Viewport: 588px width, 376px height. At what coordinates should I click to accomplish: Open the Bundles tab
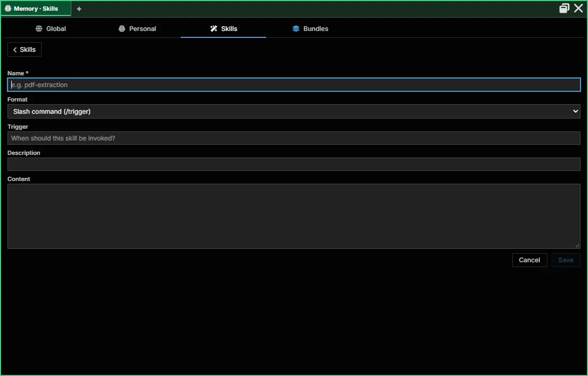coord(310,28)
